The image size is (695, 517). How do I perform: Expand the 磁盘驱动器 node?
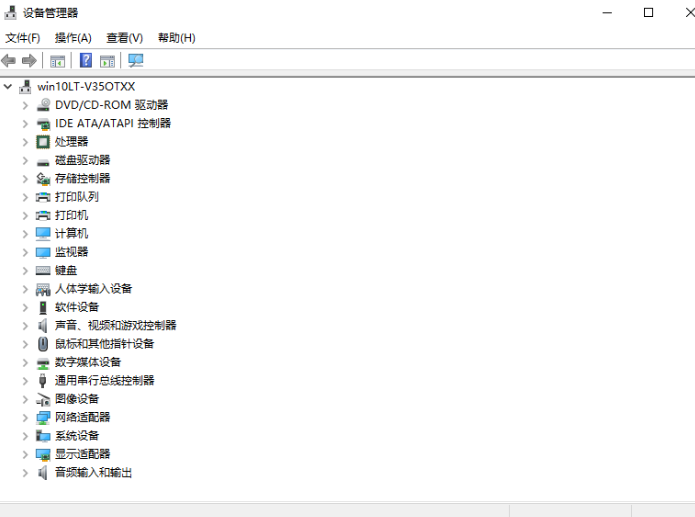click(x=25, y=160)
